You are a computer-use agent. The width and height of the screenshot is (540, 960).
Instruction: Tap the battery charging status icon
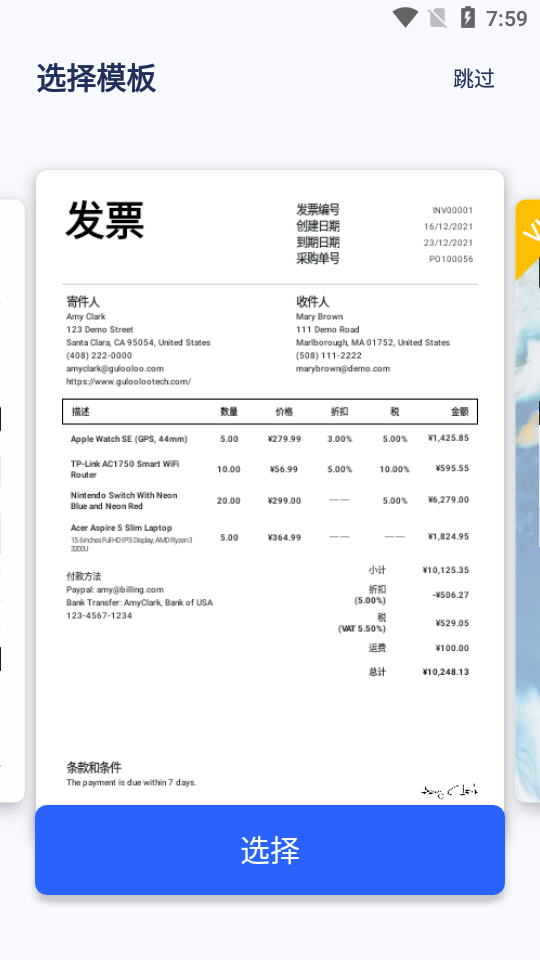tap(468, 17)
